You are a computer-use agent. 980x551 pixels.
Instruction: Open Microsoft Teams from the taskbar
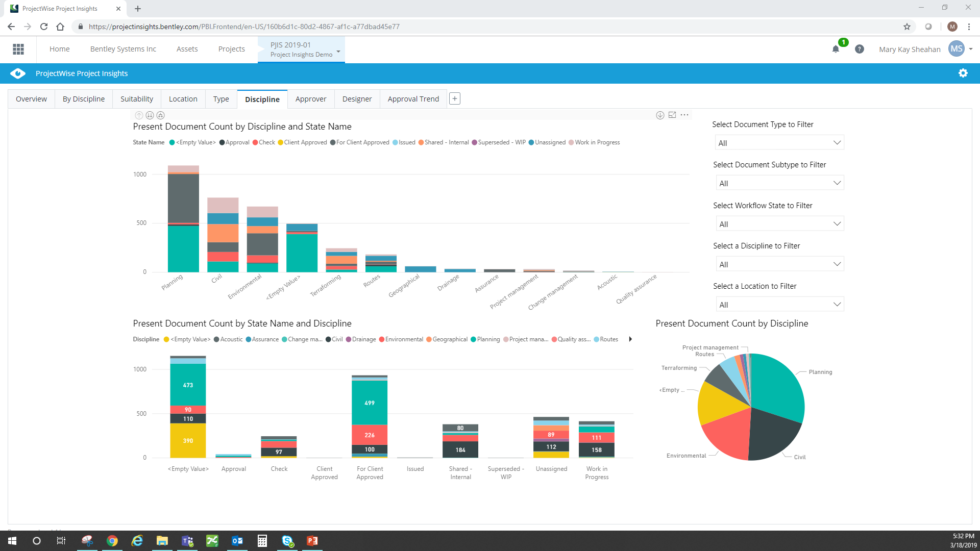[187, 541]
